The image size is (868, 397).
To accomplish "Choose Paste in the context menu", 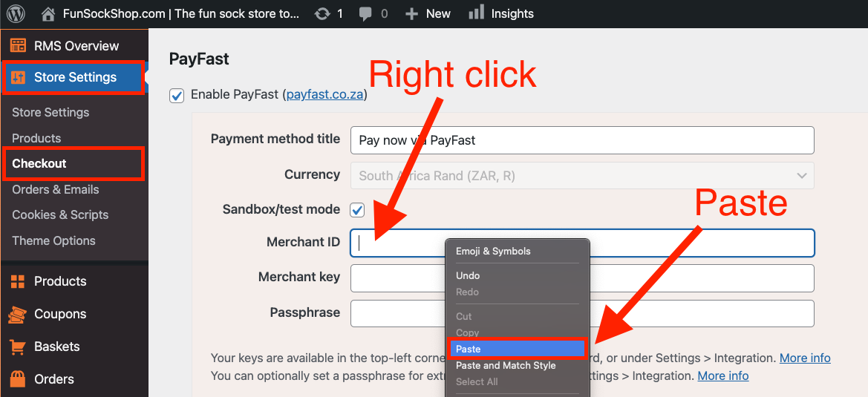I will [516, 349].
